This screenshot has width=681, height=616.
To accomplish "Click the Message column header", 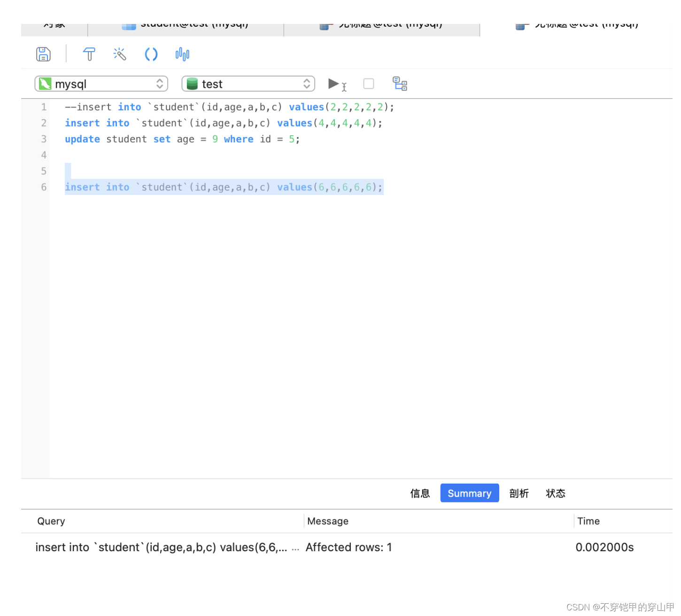I will [x=328, y=521].
